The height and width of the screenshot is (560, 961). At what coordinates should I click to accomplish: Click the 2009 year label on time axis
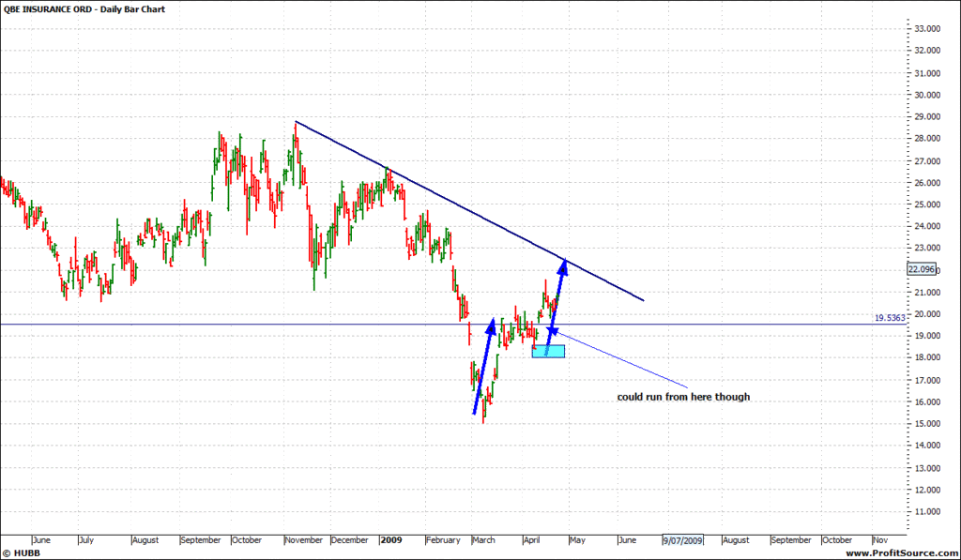pyautogui.click(x=391, y=540)
